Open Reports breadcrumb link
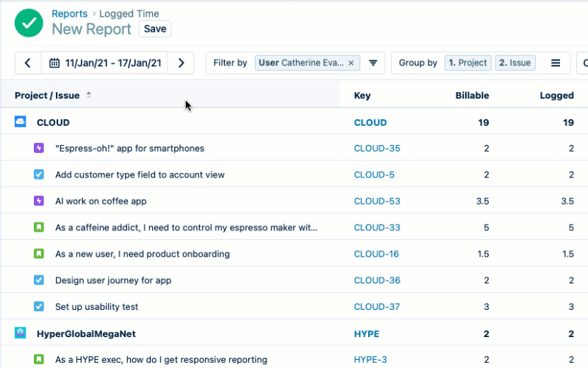Viewport: 588px width, 368px height. [67, 13]
